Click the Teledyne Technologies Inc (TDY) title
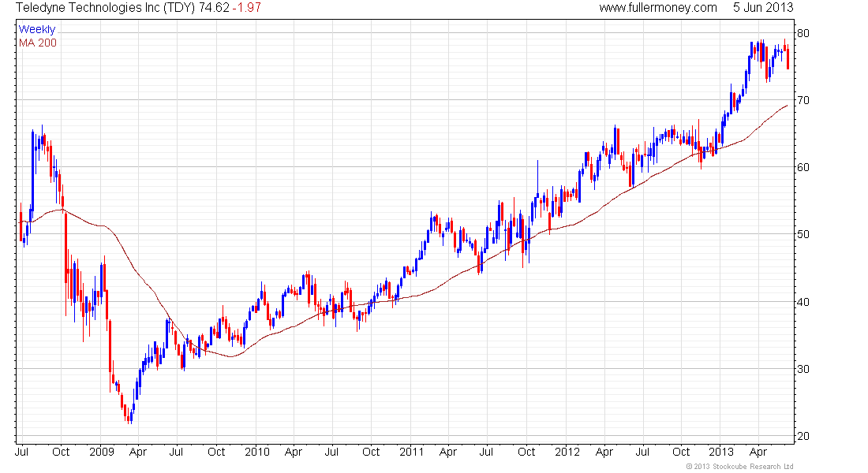The width and height of the screenshot is (868, 473). point(106,8)
